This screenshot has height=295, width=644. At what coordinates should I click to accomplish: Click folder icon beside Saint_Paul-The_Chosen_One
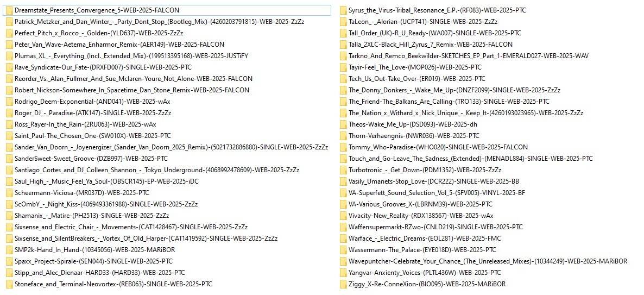[x=9, y=136]
